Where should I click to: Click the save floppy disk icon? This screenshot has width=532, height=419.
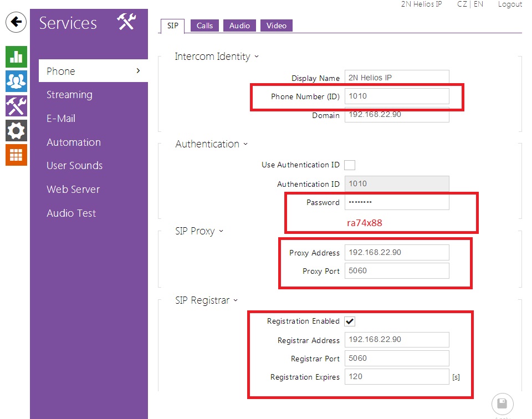click(502, 404)
